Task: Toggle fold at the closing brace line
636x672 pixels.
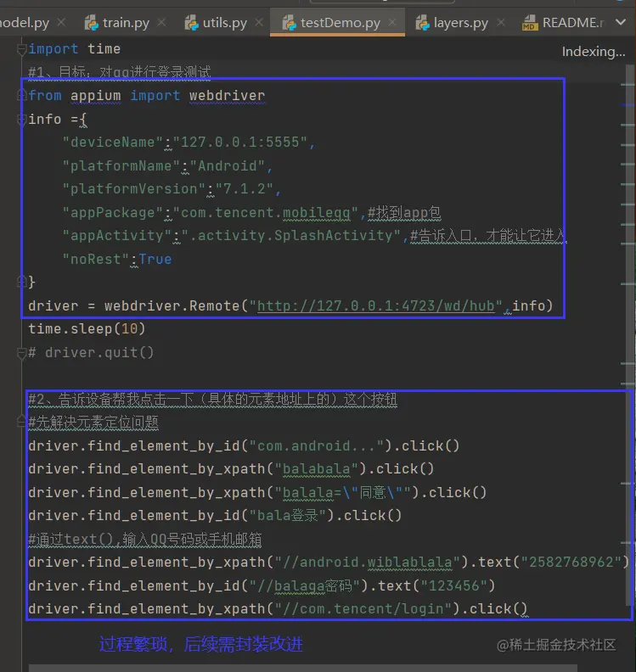Action: pyautogui.click(x=21, y=282)
